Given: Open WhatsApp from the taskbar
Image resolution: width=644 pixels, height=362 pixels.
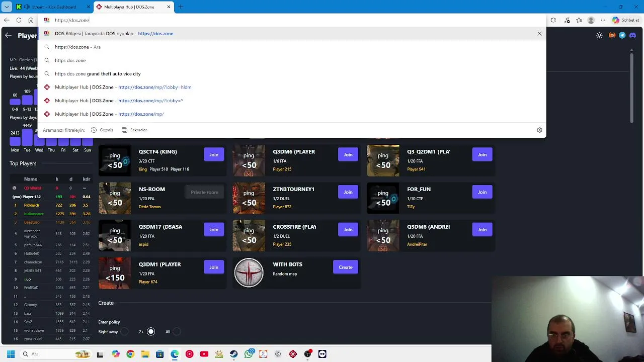Looking at the screenshot, I should click(249, 354).
